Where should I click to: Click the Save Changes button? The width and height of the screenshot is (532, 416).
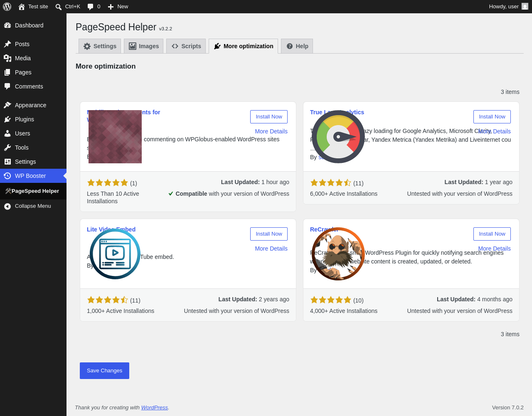pos(104,371)
